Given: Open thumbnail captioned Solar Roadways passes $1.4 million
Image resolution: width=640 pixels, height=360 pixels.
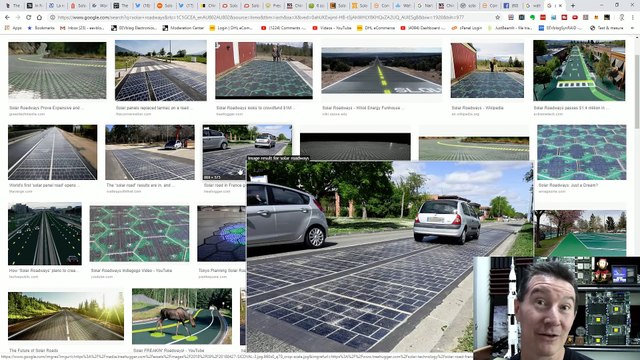Looking at the screenshot, I should (579, 70).
